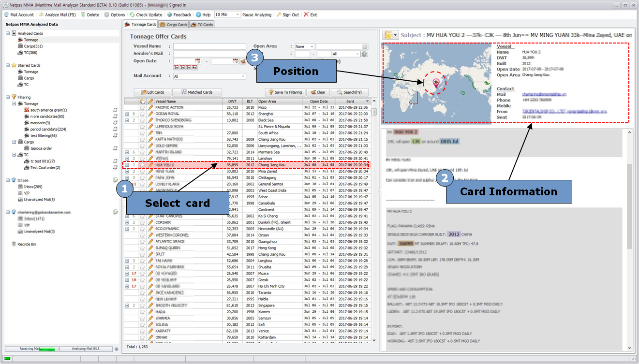This screenshot has width=639, height=364.
Task: Click the Check Update toolbar icon
Action: click(x=132, y=15)
